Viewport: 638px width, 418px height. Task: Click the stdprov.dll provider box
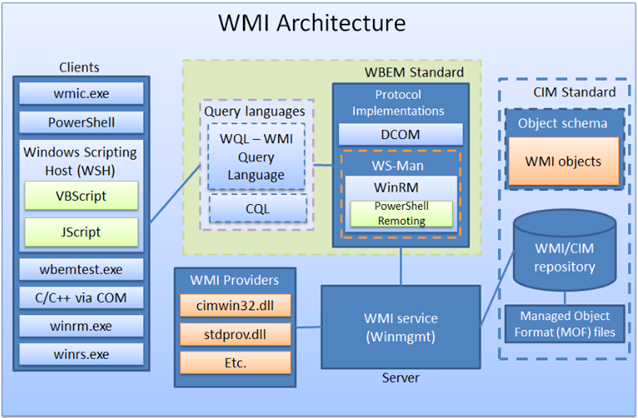(235, 335)
